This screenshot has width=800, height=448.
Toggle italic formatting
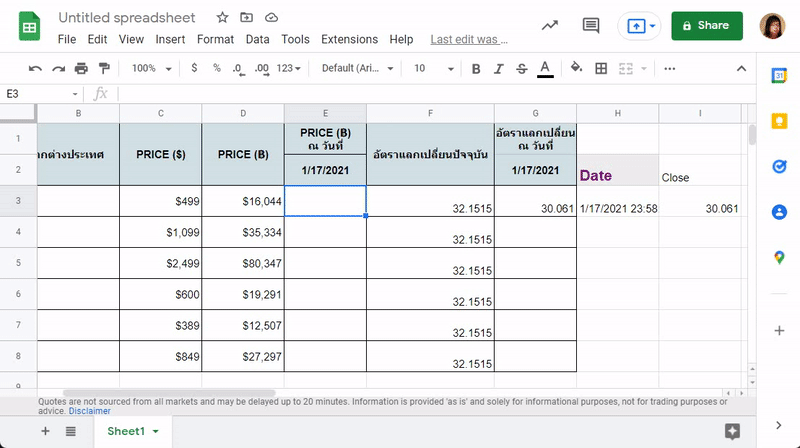498,68
